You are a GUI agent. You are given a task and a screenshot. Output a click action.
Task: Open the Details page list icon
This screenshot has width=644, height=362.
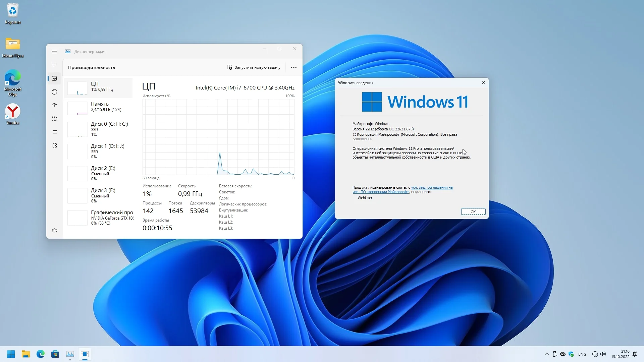click(54, 132)
